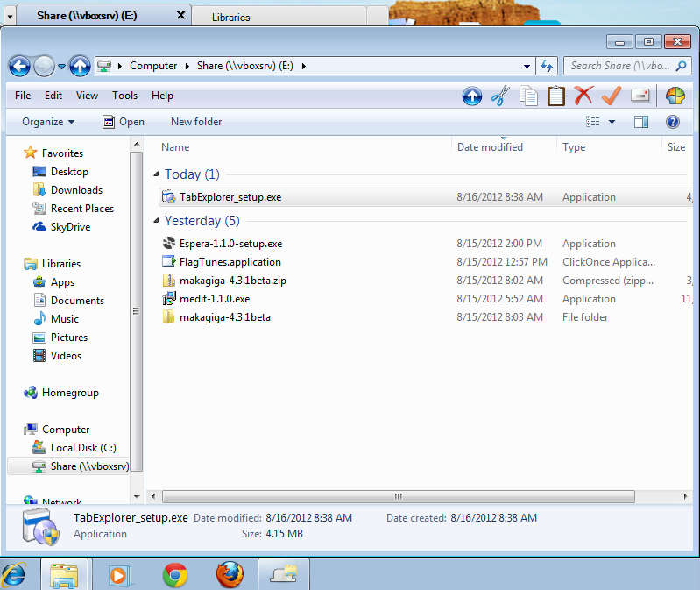Toggle the preview pane button
Viewport: 700px width, 590px height.
click(x=641, y=122)
